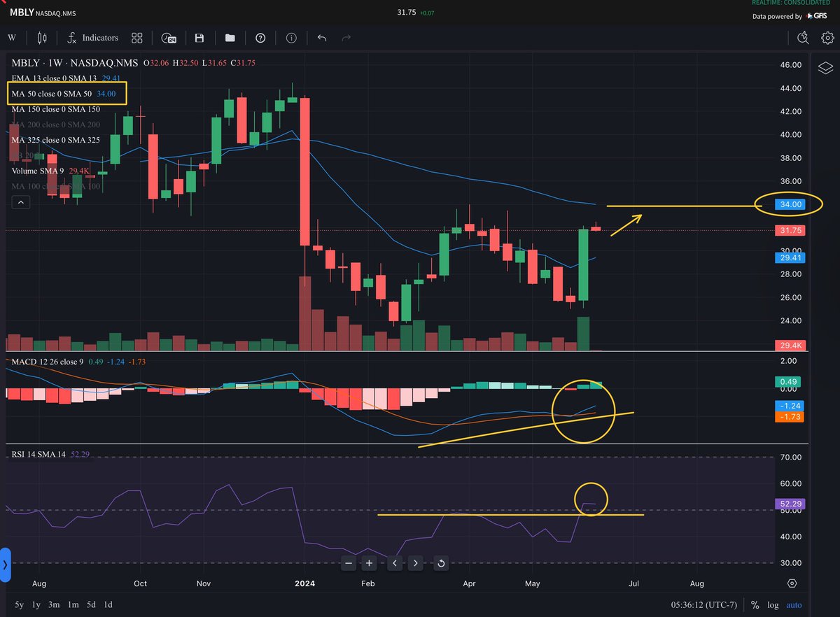Click the 24-hour session clock icon
Screen dimensions: 840x617
click(x=169, y=38)
